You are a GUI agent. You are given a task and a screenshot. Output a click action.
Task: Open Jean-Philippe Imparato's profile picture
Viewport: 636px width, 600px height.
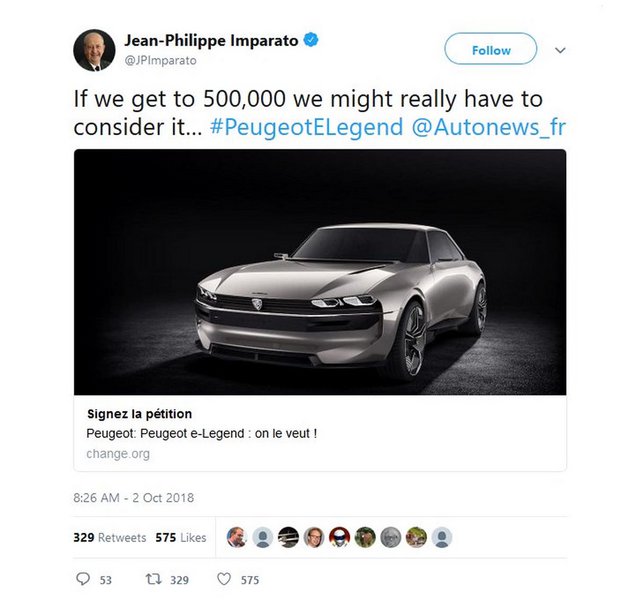pos(94,50)
